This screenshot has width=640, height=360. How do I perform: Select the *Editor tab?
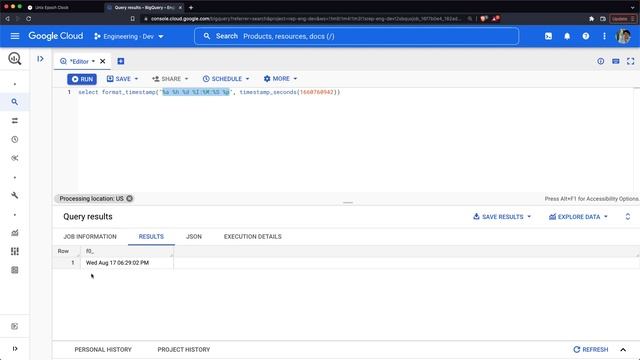click(79, 61)
